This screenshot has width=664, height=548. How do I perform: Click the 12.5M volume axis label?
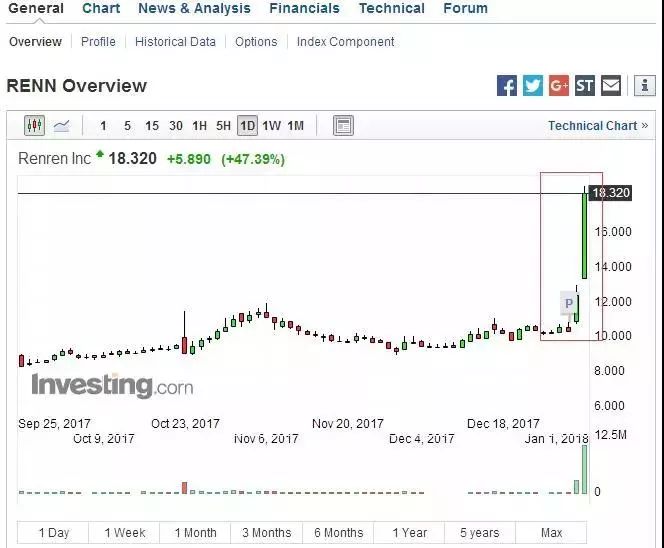coord(610,435)
